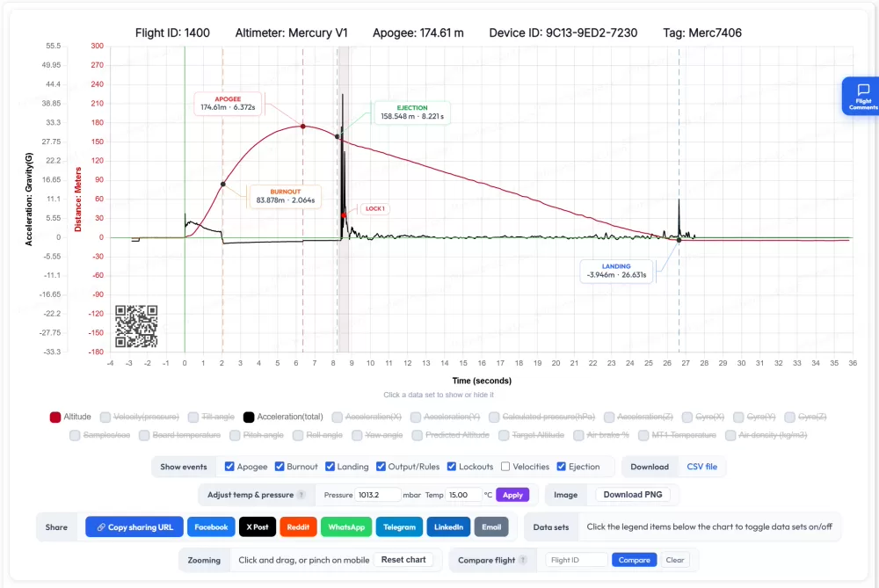This screenshot has height=588, width=879.
Task: Share flight via WhatsApp
Action: (345, 527)
